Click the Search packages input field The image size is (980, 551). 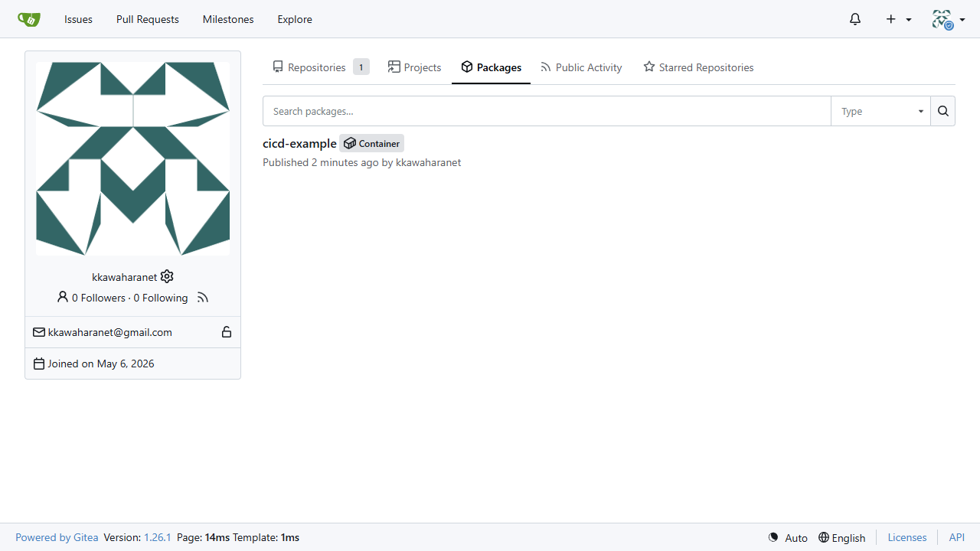tap(547, 111)
